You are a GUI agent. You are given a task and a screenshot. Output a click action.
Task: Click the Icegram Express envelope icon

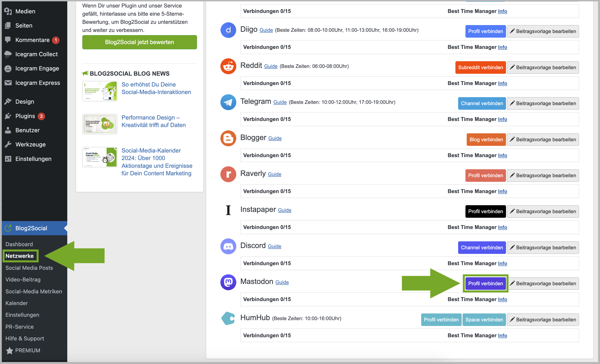(x=8, y=83)
